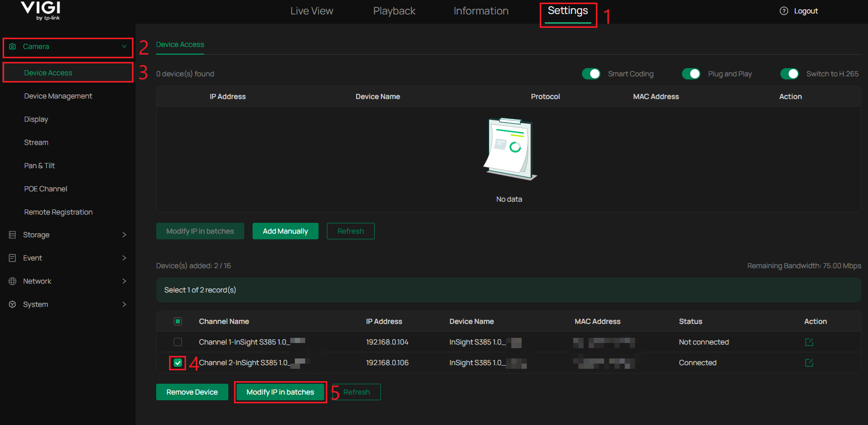Viewport: 868px width, 425px height.
Task: Click the Remaining Bandwidth: 75.00 Mbps text
Action: click(804, 266)
